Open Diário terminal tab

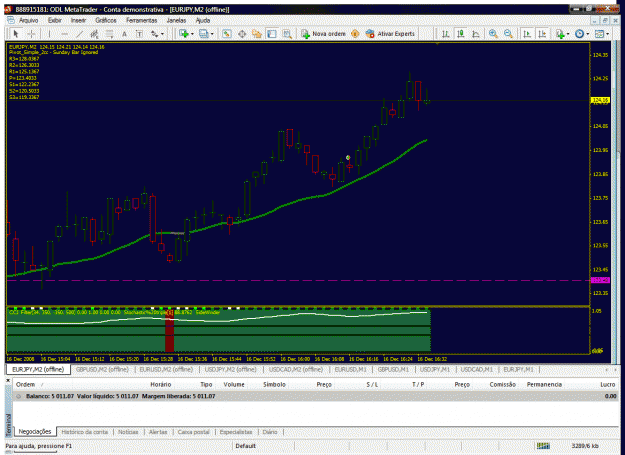pyautogui.click(x=270, y=432)
